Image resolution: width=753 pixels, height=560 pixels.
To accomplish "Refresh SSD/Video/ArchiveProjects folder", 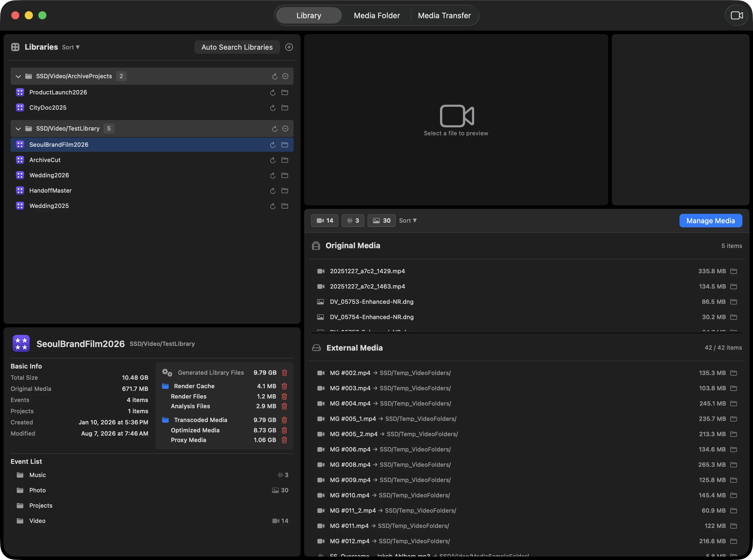I will pos(275,76).
